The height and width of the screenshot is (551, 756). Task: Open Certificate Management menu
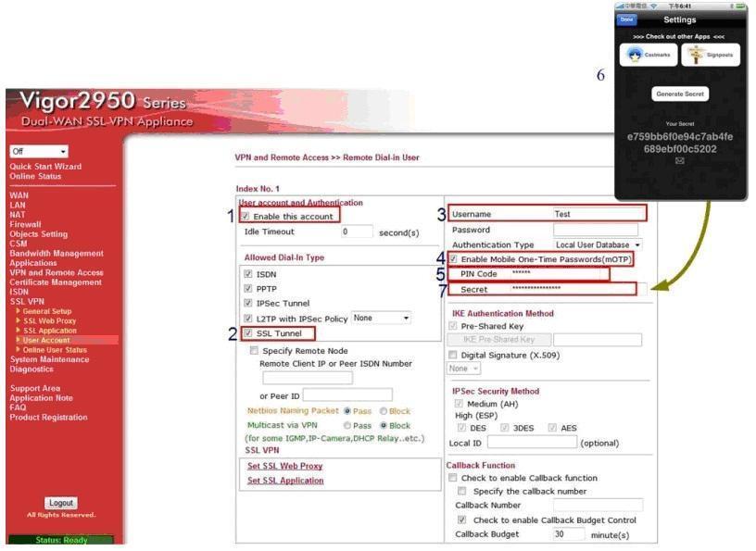[56, 282]
